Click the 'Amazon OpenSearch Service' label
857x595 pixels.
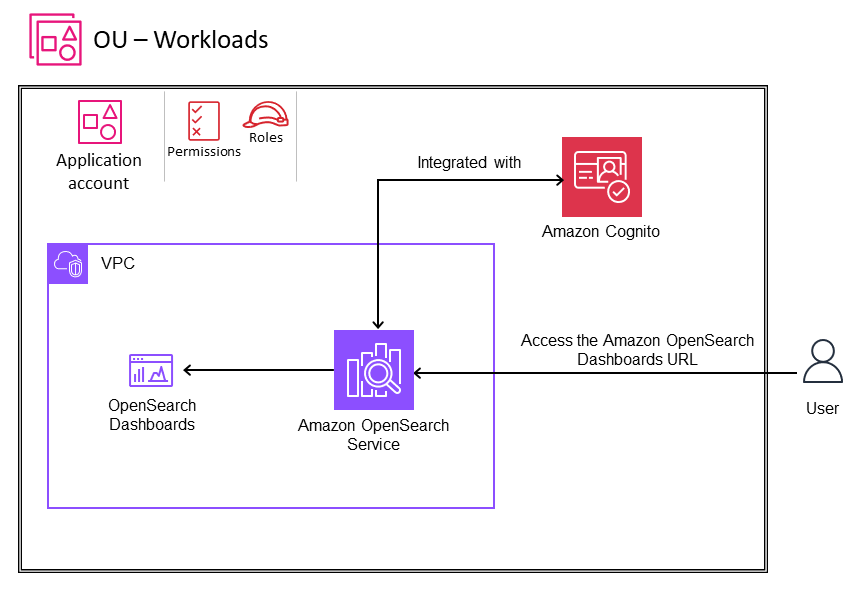373,435
